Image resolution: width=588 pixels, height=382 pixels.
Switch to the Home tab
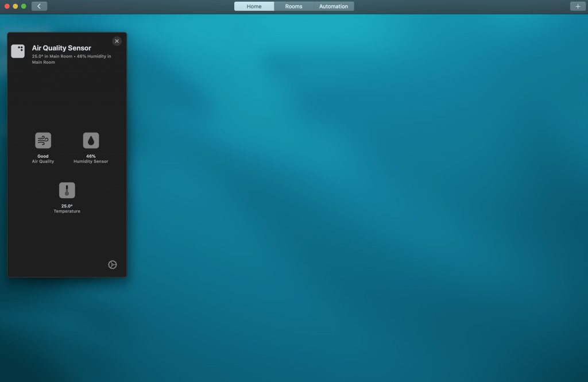[254, 6]
